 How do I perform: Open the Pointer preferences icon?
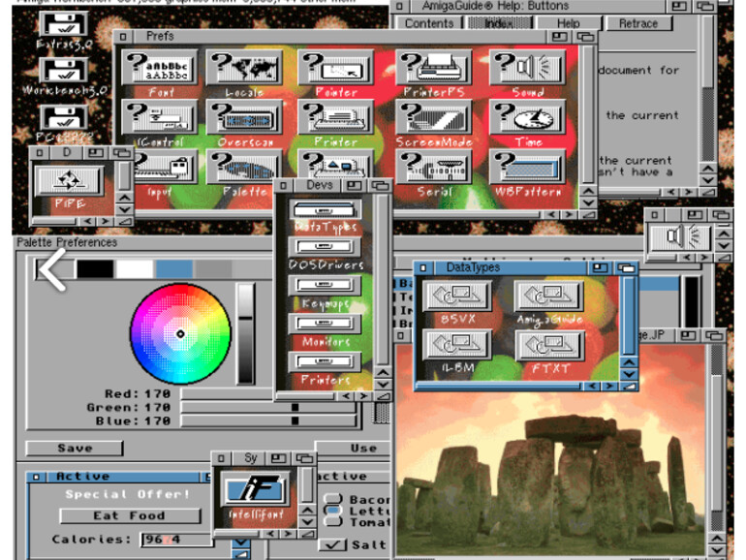[x=336, y=68]
